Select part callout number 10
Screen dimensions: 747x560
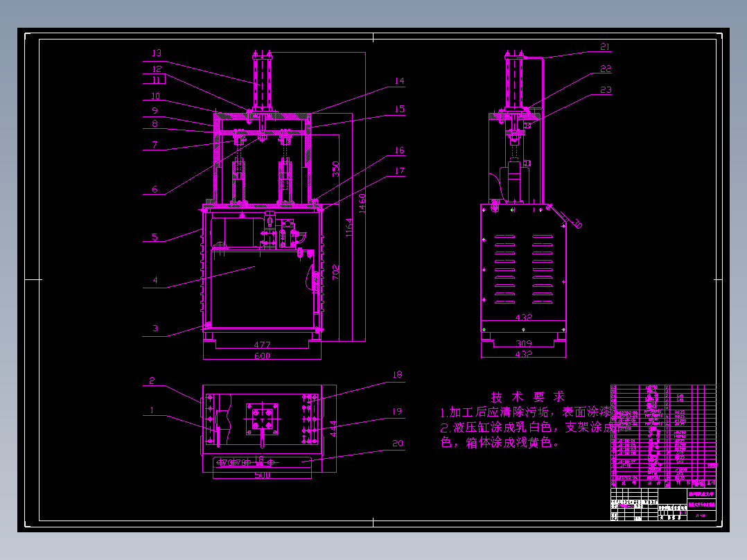(x=156, y=96)
